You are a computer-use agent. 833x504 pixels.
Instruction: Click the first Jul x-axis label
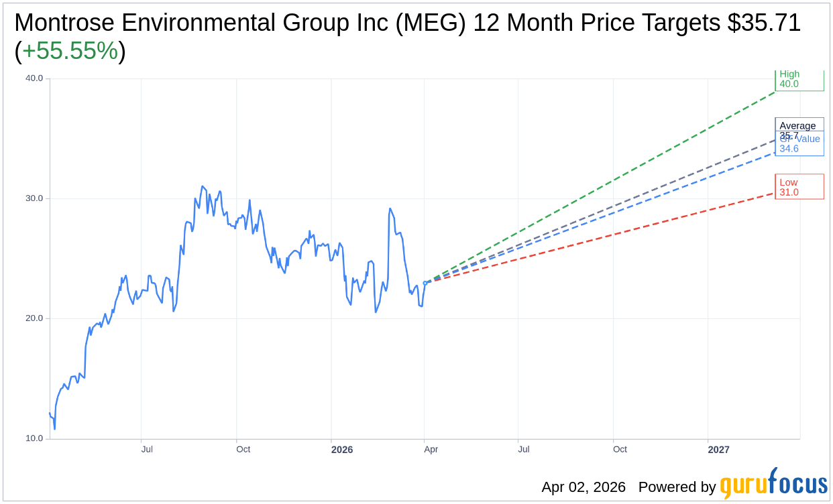[147, 449]
